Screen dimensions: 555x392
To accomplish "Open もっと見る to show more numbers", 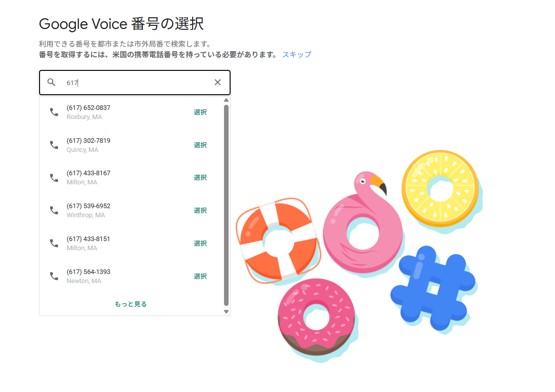I will point(131,304).
